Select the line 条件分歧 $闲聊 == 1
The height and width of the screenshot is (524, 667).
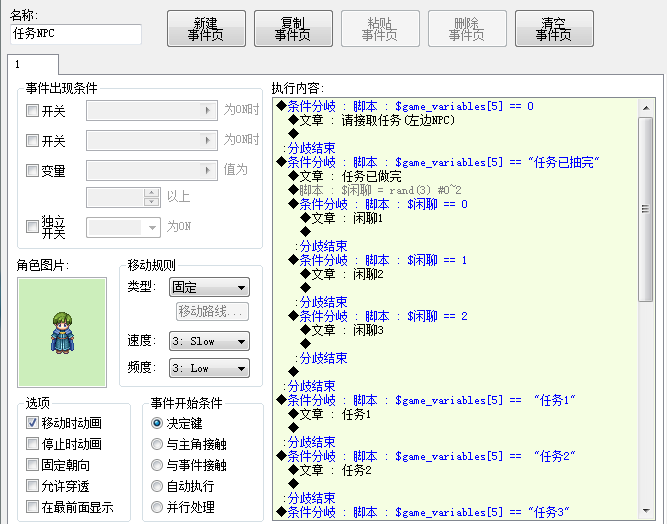[378, 260]
